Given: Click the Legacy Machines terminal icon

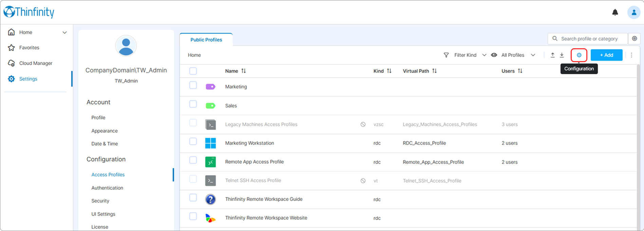Looking at the screenshot, I should point(210,125).
